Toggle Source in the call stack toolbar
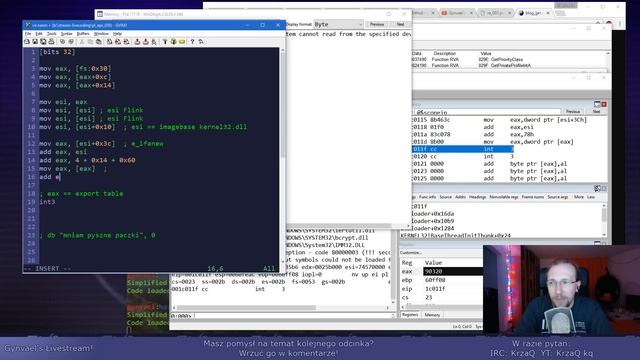Image resolution: width=640 pixels, height=360 pixels. 445,197
